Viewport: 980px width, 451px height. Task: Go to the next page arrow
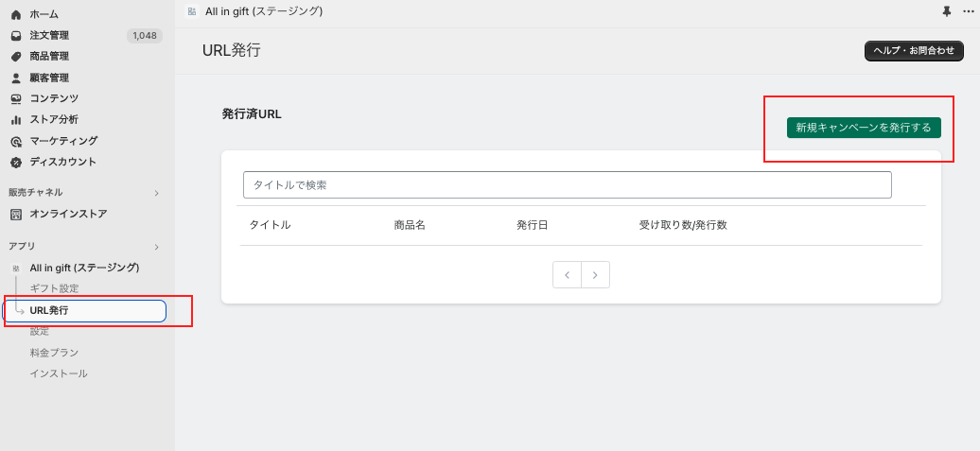coord(595,275)
